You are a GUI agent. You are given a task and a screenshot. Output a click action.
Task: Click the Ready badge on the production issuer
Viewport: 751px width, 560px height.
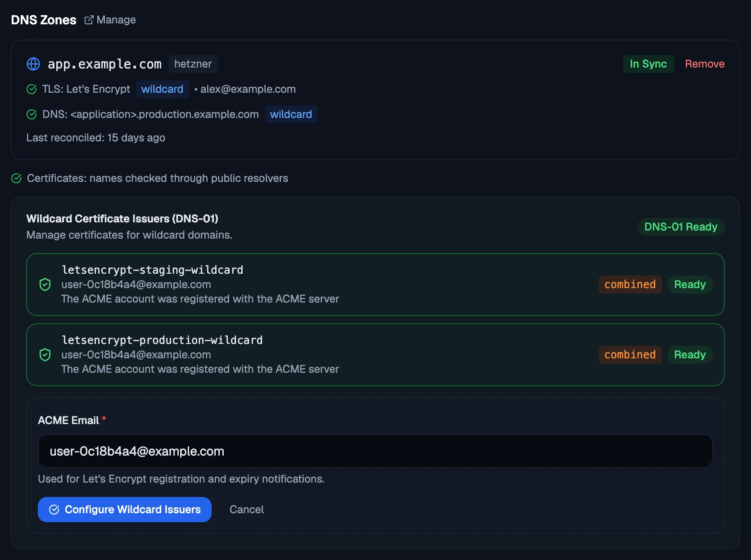[x=690, y=355]
